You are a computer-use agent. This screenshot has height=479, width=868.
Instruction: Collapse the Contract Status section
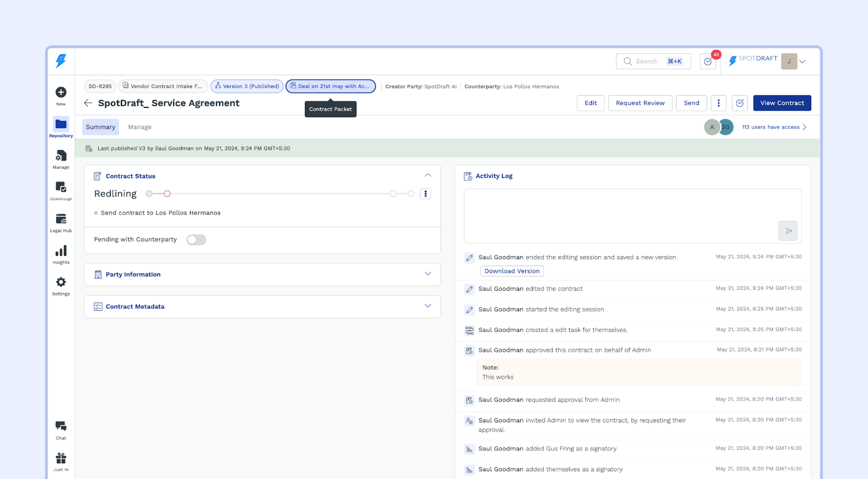click(427, 175)
